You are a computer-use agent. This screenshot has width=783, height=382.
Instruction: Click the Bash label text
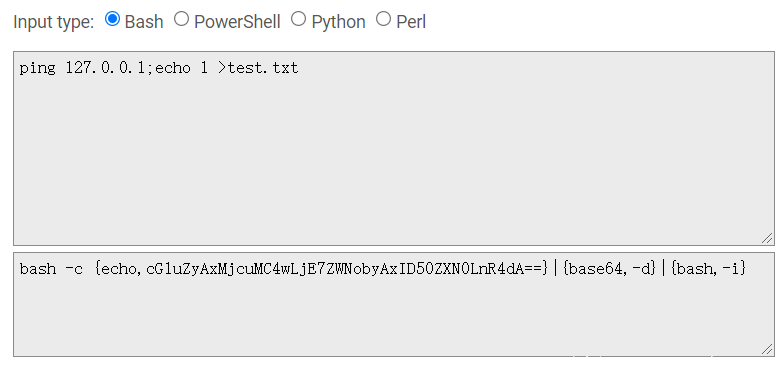coord(144,22)
